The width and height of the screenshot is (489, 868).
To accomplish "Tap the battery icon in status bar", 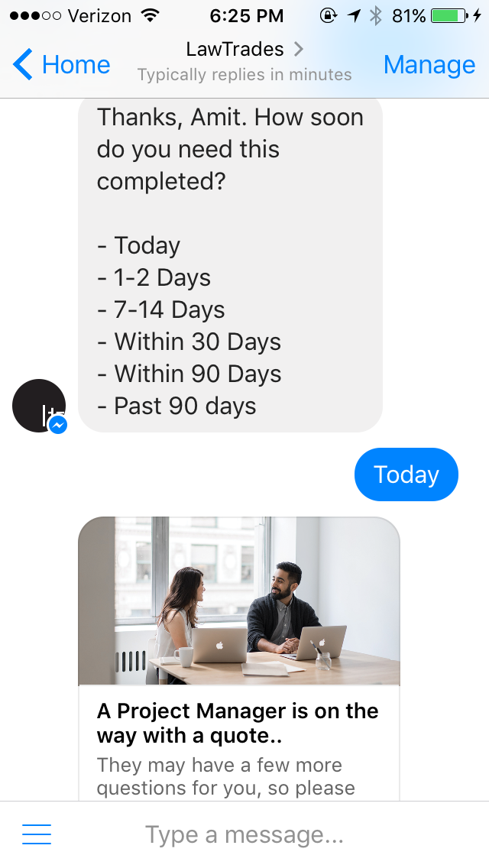I will tap(449, 16).
